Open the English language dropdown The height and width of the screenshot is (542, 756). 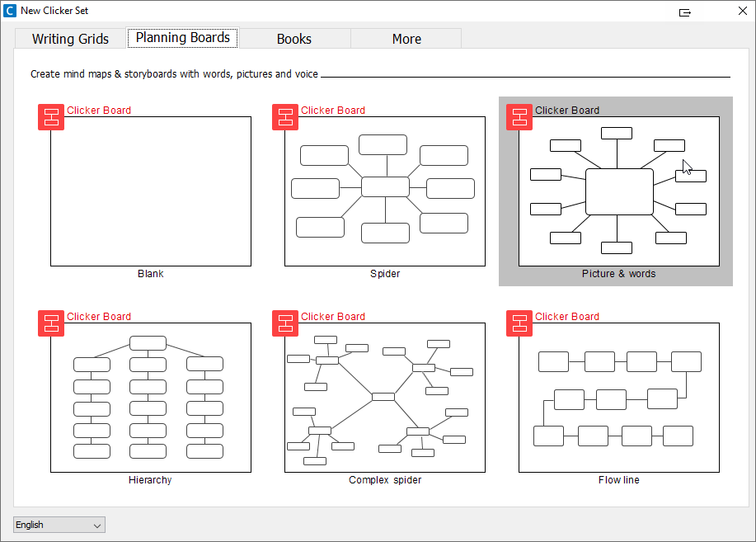tap(59, 525)
